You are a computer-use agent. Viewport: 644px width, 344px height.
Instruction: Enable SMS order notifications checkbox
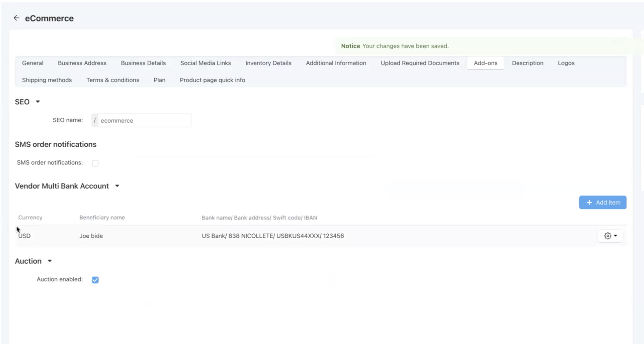tap(95, 163)
